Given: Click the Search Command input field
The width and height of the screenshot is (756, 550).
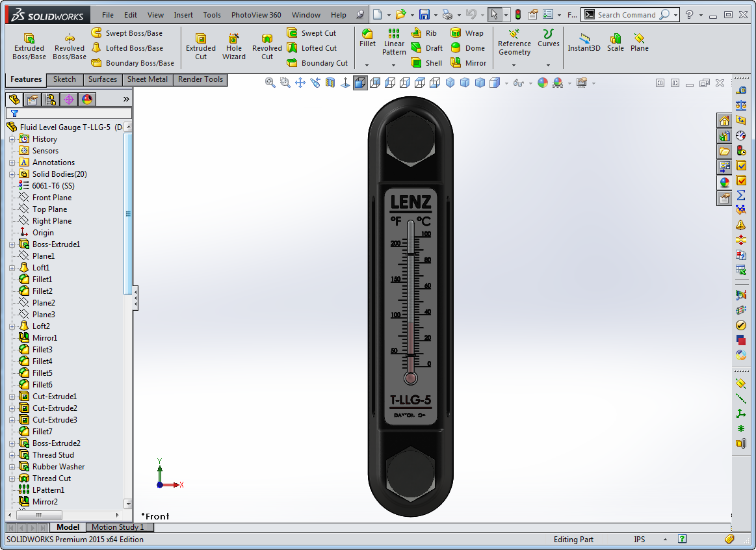Looking at the screenshot, I should [626, 15].
